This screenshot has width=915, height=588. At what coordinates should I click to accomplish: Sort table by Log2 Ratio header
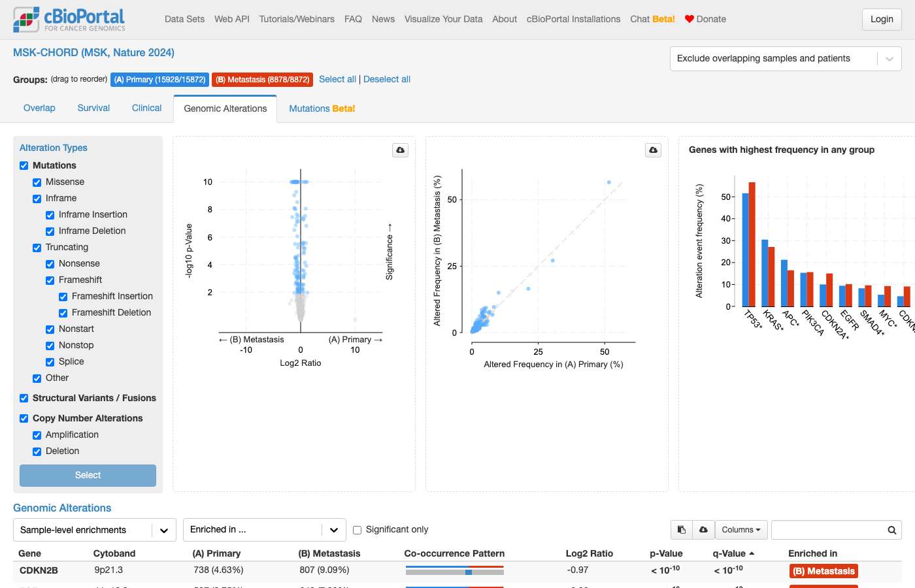pos(589,553)
